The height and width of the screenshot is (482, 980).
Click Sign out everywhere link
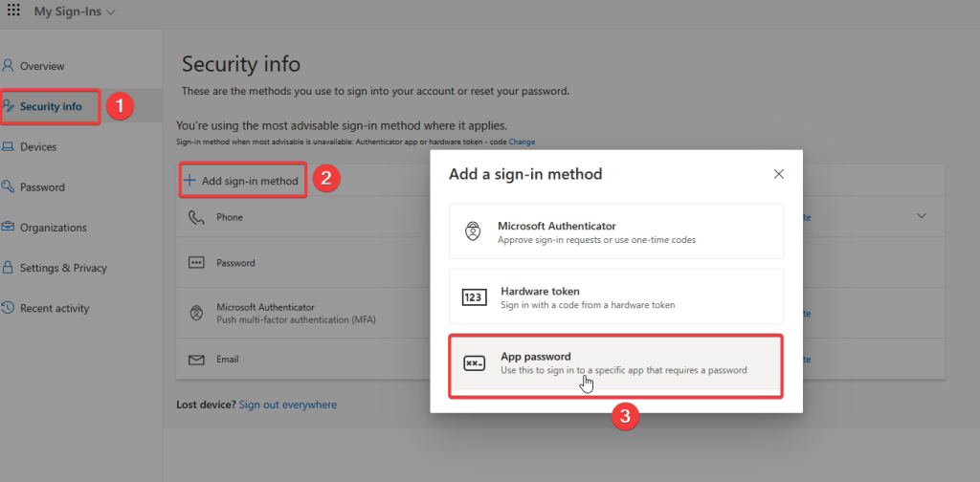288,405
